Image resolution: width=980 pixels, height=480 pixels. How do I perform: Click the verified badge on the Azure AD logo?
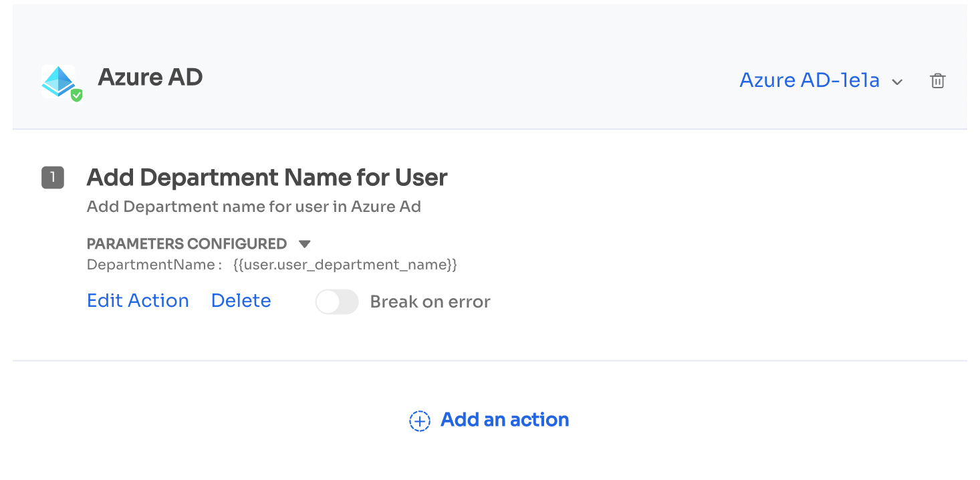tap(76, 96)
